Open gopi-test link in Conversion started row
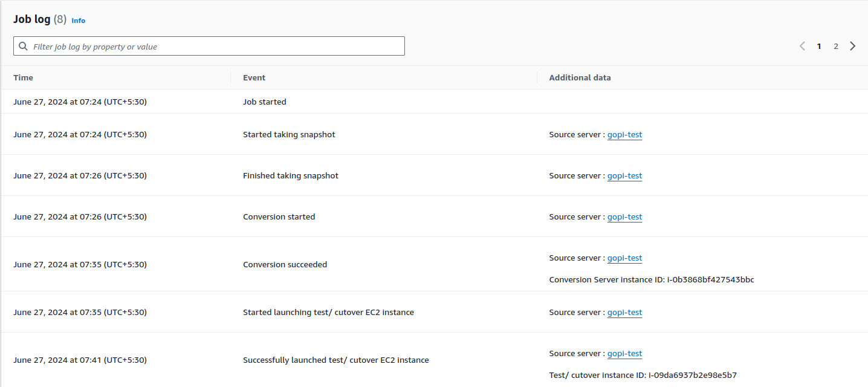Image resolution: width=868 pixels, height=387 pixels. 624,217
